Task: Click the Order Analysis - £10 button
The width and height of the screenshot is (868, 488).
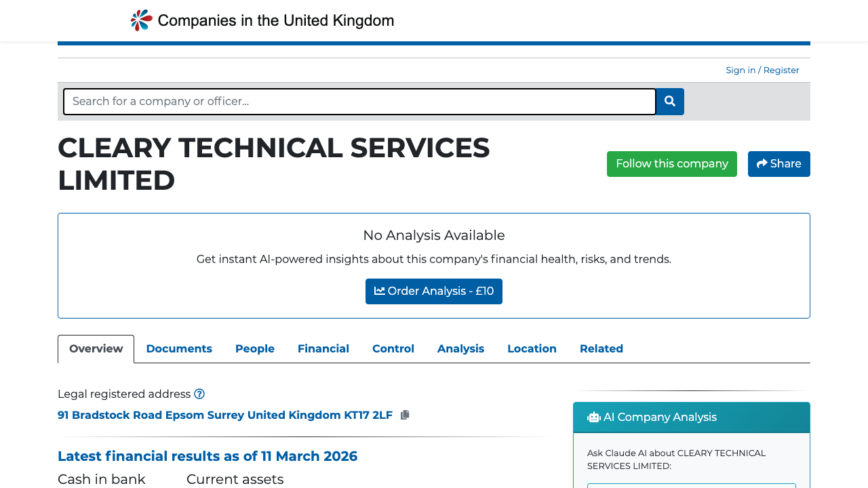Action: 434,291
